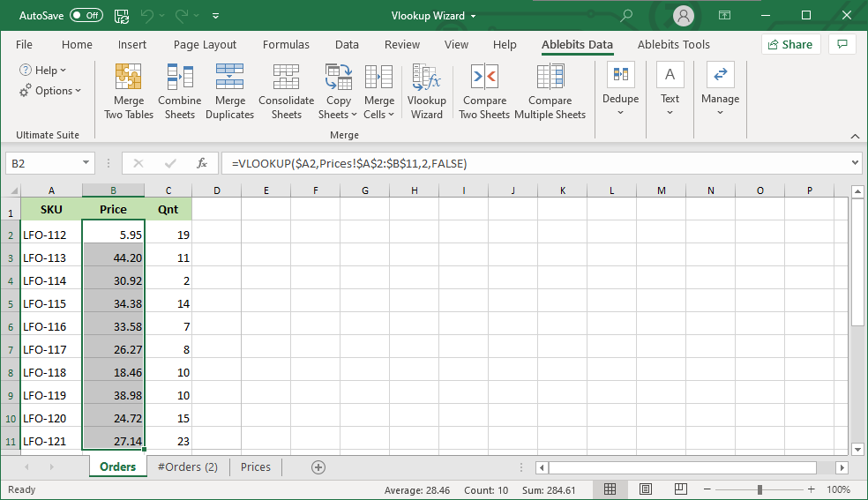
Task: Open the File menu
Action: click(x=24, y=44)
